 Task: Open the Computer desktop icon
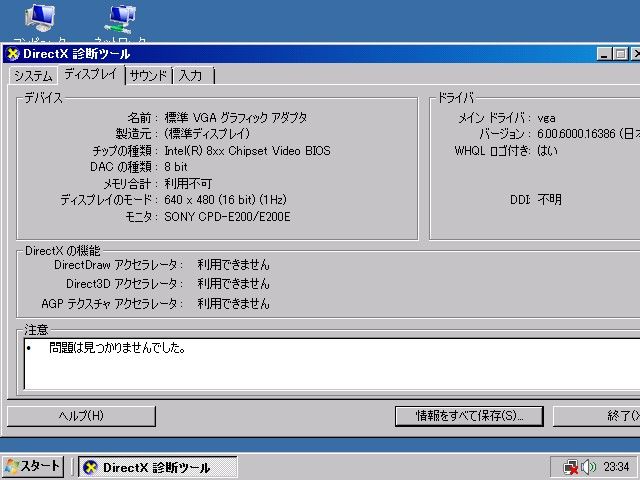pos(40,18)
